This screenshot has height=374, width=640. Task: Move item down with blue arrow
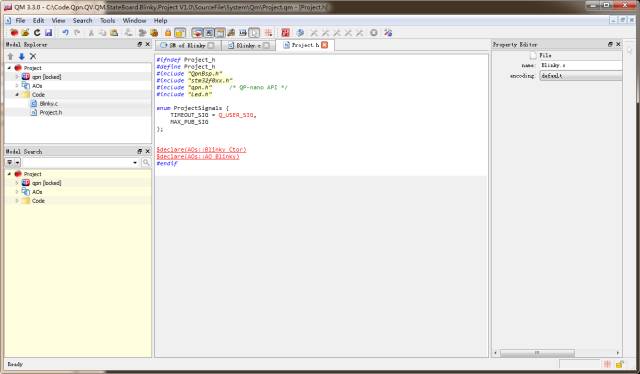tap(22, 56)
